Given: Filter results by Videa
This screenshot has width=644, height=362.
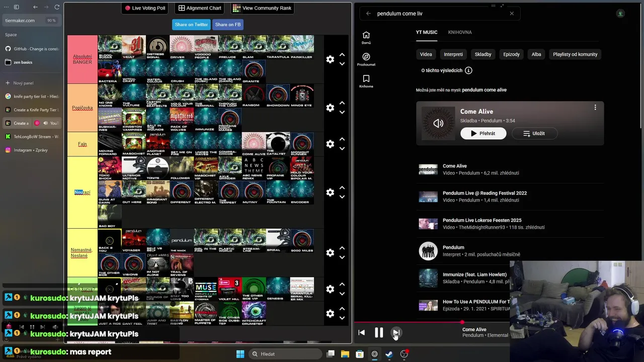Looking at the screenshot, I should [426, 54].
